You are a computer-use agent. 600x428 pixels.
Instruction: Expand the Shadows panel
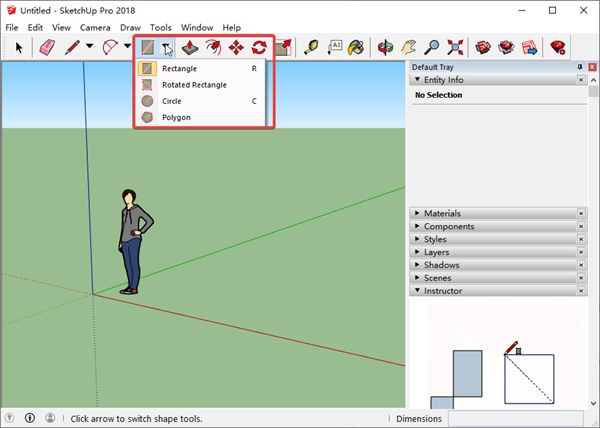(x=417, y=265)
